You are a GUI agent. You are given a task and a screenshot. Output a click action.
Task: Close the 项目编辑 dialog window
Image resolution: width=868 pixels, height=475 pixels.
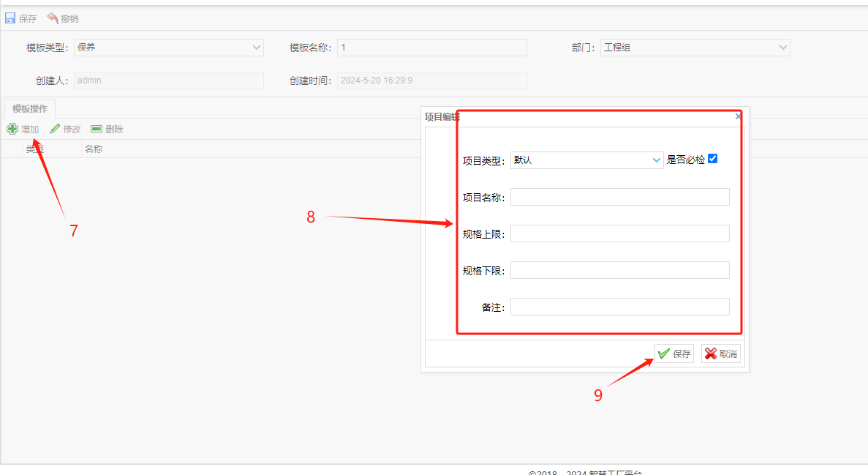pos(738,116)
